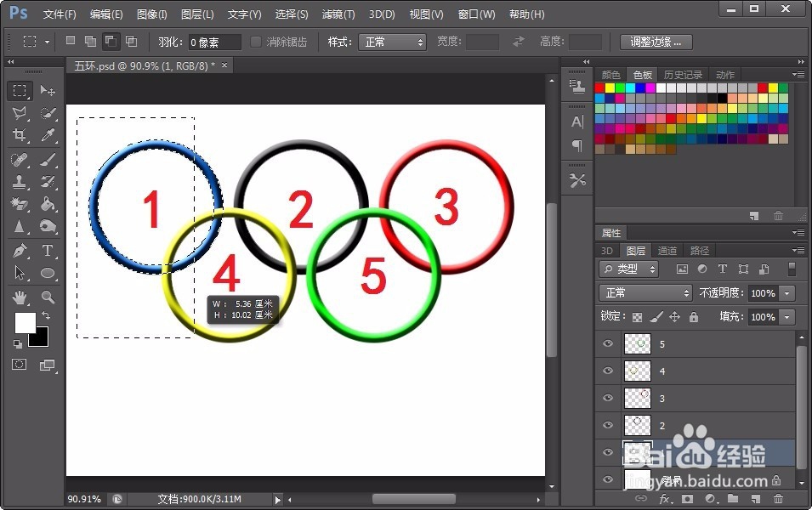Choose the Paint Bucket tool

pos(48,204)
